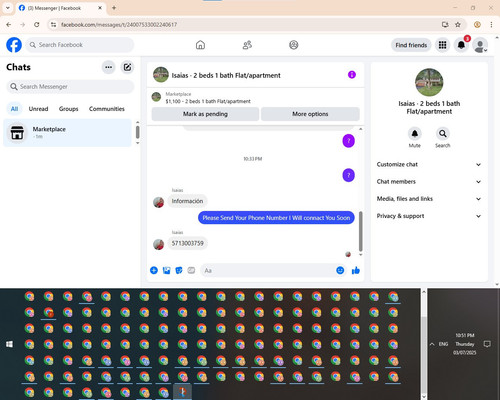Choose a sticker icon in composer
Screen dimensions: 500x400
(x=179, y=270)
